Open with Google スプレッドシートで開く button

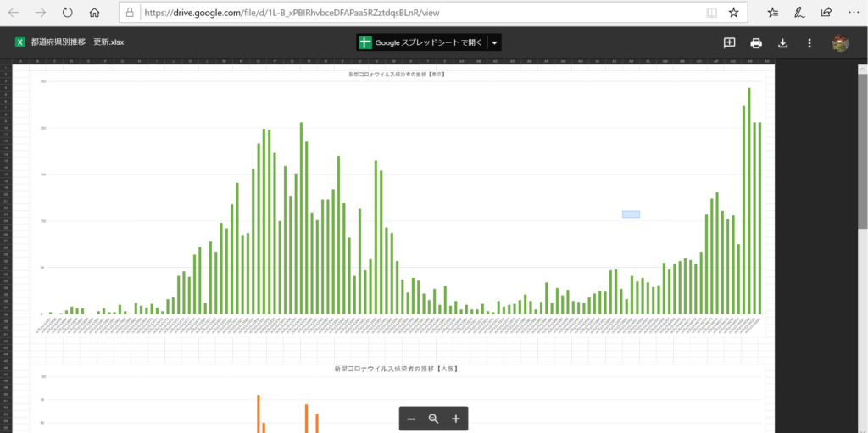(421, 42)
